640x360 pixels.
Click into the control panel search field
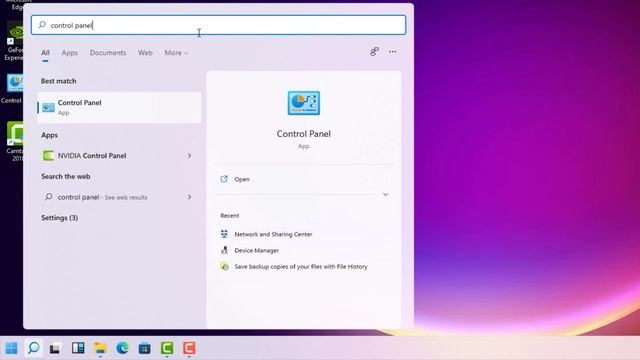tap(218, 25)
